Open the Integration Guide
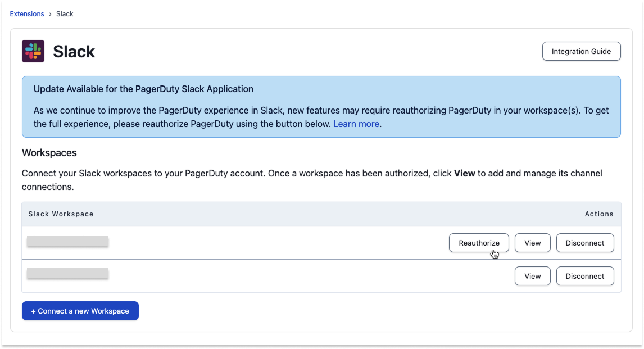644x349 pixels. (581, 51)
